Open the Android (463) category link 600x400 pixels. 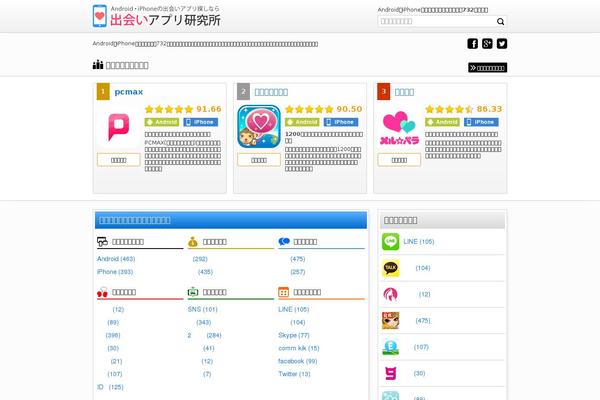(116, 259)
